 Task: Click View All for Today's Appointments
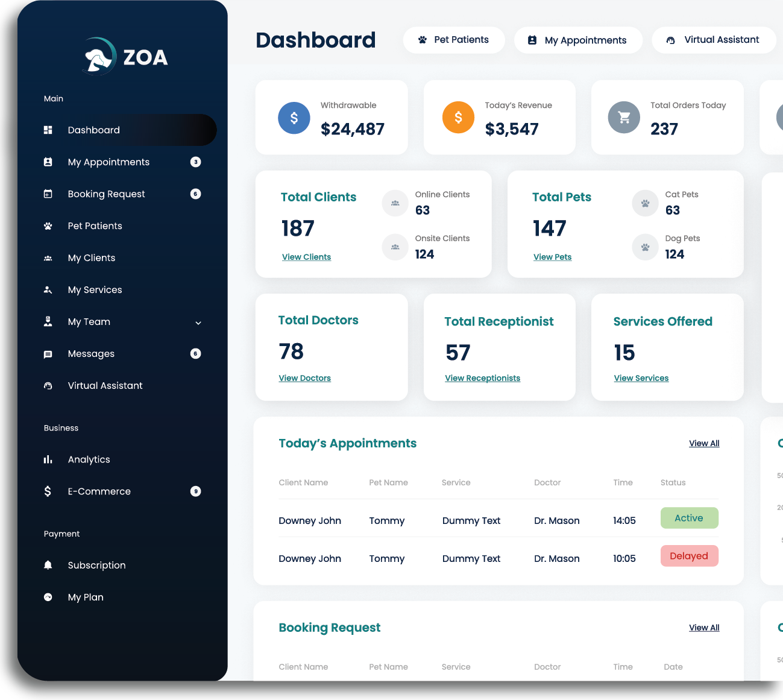704,443
